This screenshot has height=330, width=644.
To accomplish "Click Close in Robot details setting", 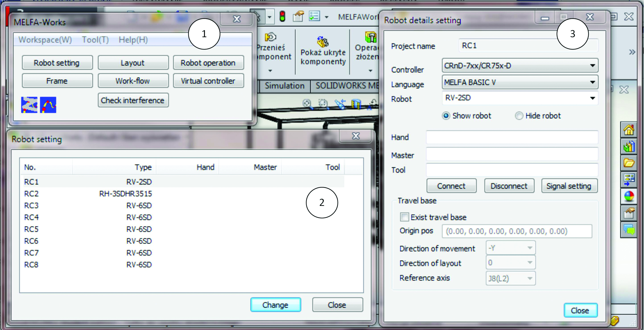I will click(580, 311).
